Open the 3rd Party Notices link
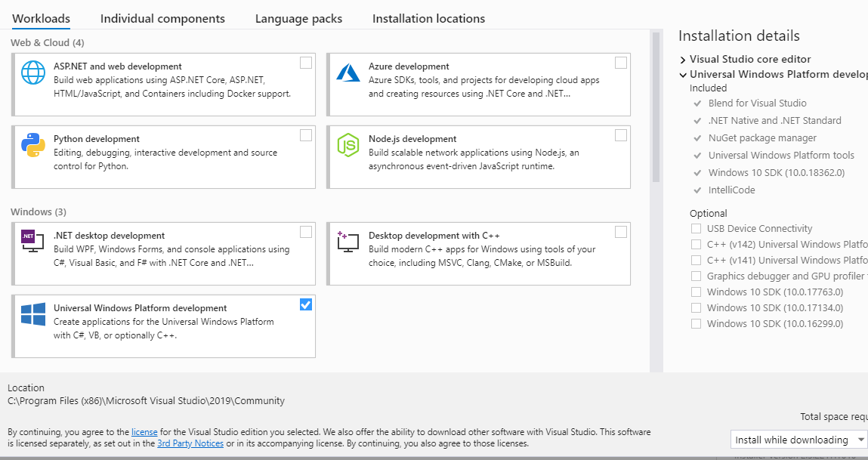This screenshot has width=868, height=460. [x=190, y=443]
